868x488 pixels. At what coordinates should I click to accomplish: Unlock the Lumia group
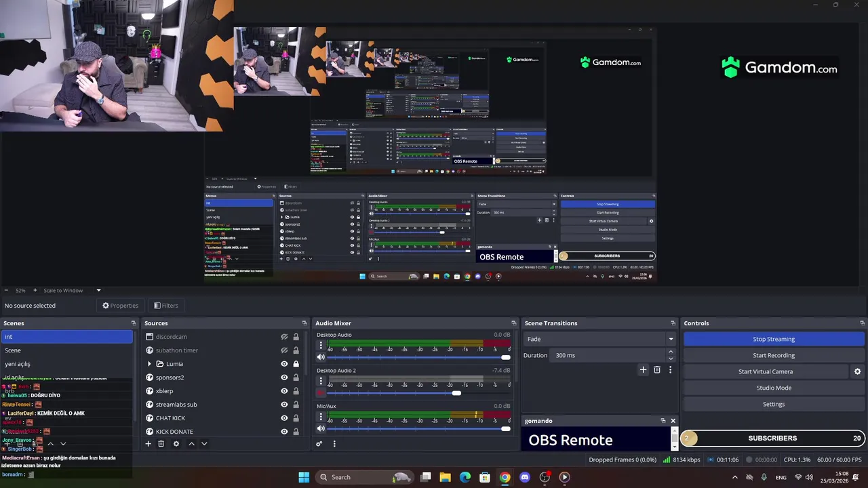click(x=296, y=364)
